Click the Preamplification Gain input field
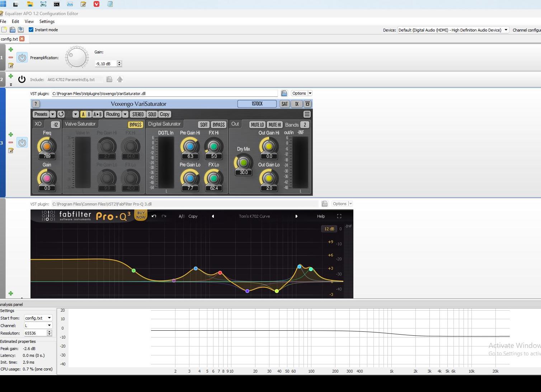The height and width of the screenshot is (392, 541). point(105,63)
